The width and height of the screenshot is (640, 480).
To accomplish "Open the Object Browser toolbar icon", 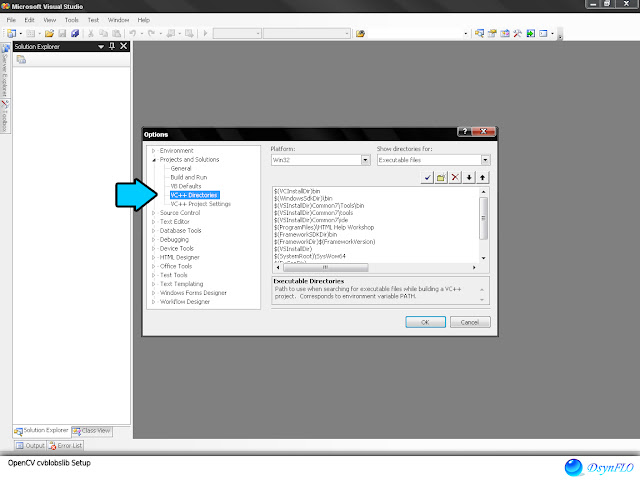I will click(x=505, y=33).
